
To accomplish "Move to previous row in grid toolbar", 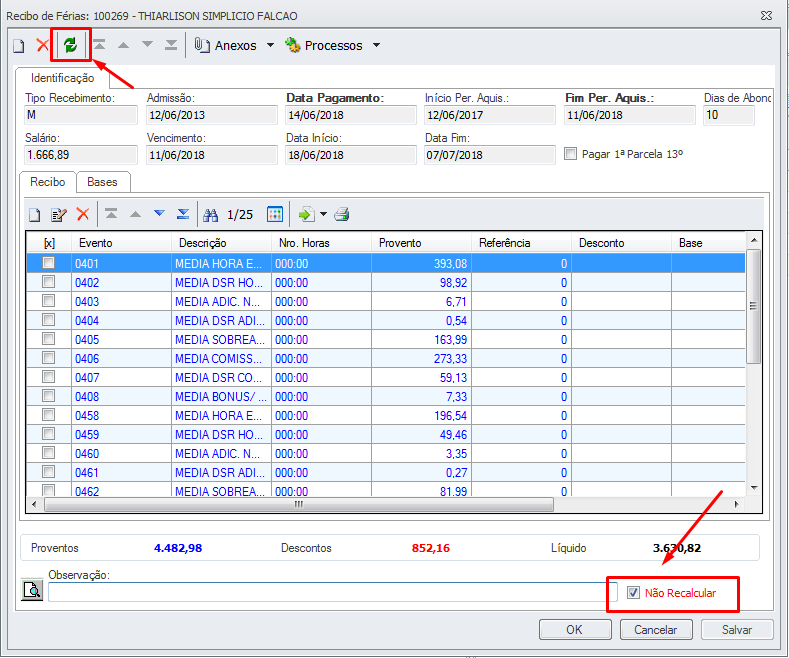I will tap(135, 214).
